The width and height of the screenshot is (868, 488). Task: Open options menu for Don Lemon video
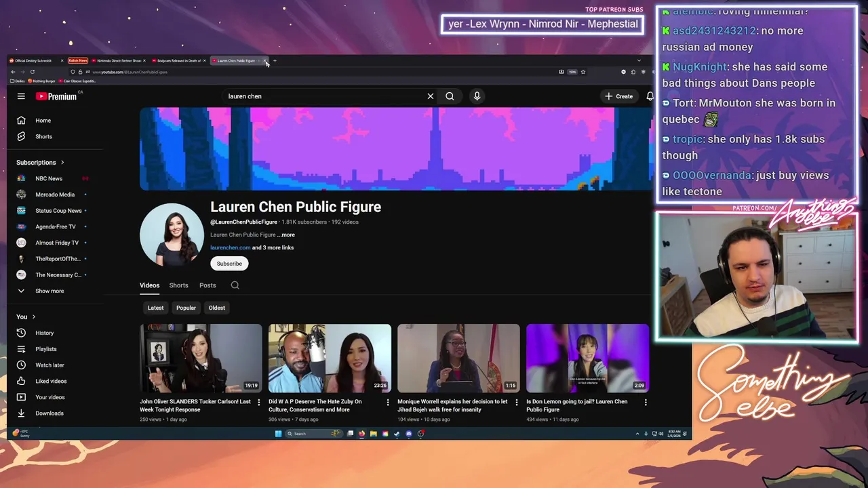[645, 402]
